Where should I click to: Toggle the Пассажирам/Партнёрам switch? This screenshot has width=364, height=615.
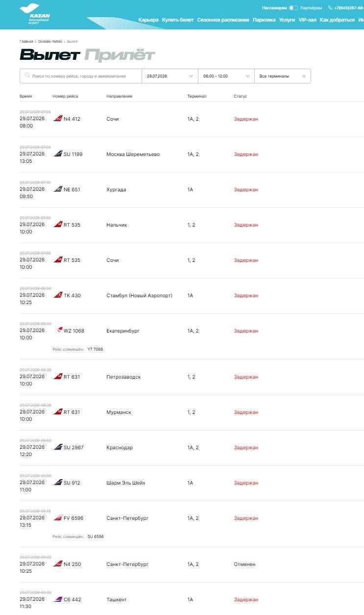coord(293,8)
